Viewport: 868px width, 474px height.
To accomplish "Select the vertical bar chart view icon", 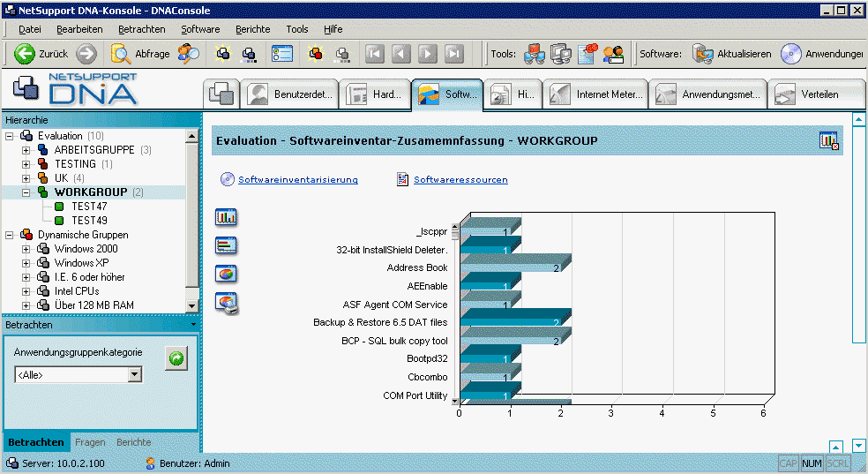I will coord(226,217).
